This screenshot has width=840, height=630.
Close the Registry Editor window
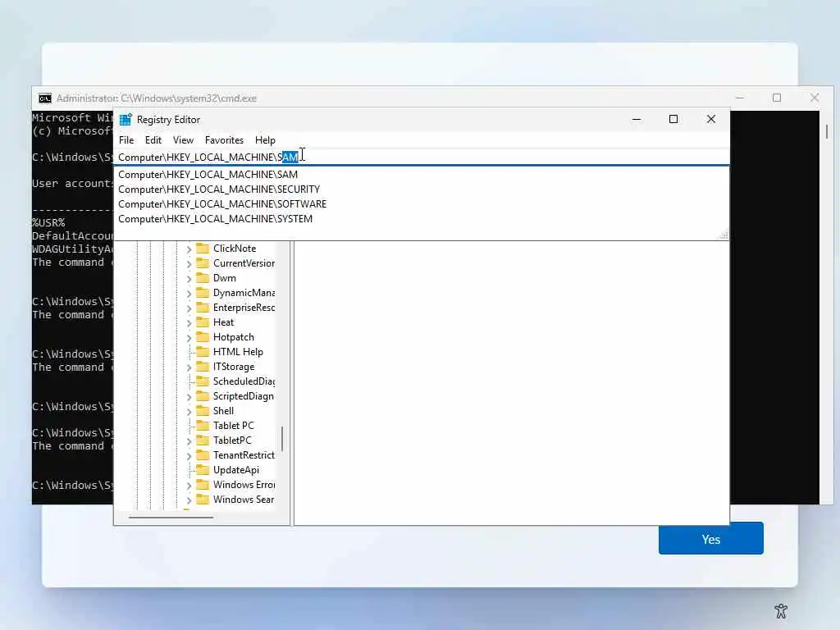coord(711,119)
